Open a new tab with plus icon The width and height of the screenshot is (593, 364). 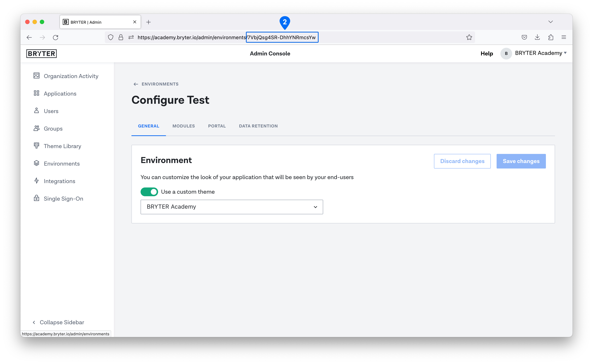[149, 22]
